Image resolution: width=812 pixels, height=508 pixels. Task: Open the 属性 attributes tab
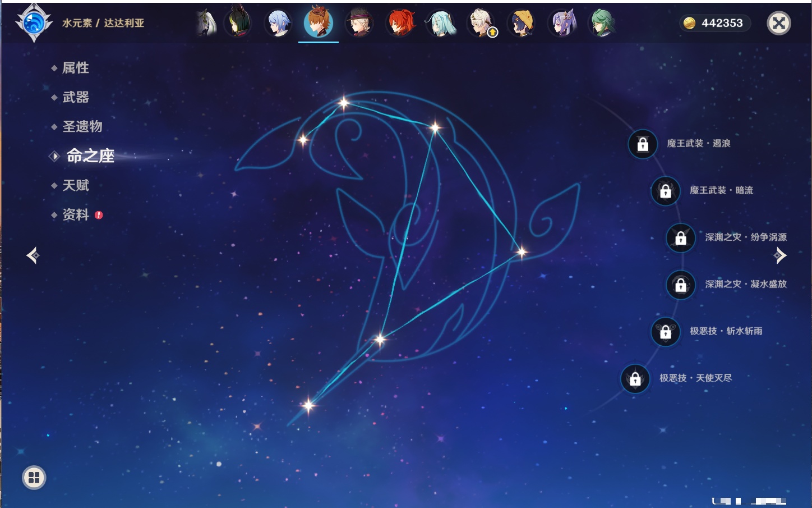click(x=75, y=68)
